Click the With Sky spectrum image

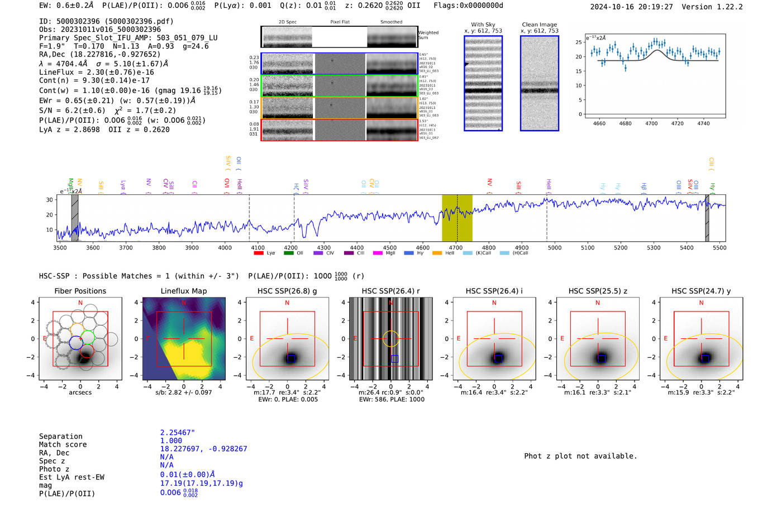pyautogui.click(x=483, y=83)
